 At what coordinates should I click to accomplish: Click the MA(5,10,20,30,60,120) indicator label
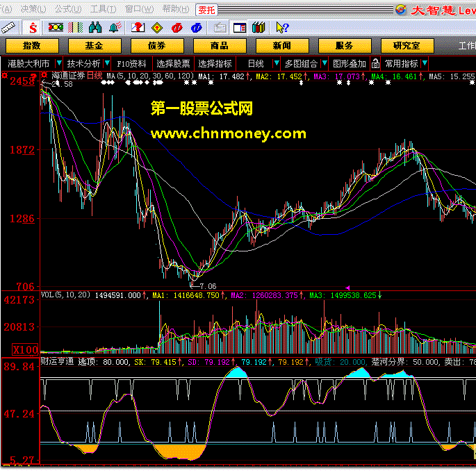coord(150,76)
